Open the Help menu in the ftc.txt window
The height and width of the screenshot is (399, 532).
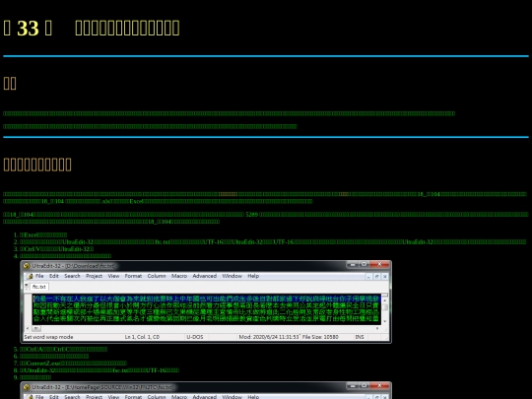click(x=253, y=276)
